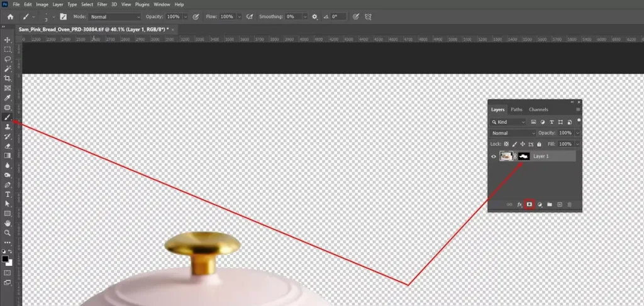Viewport: 644px width, 306px height.
Task: Select the Lasso tool
Action: pos(8,59)
